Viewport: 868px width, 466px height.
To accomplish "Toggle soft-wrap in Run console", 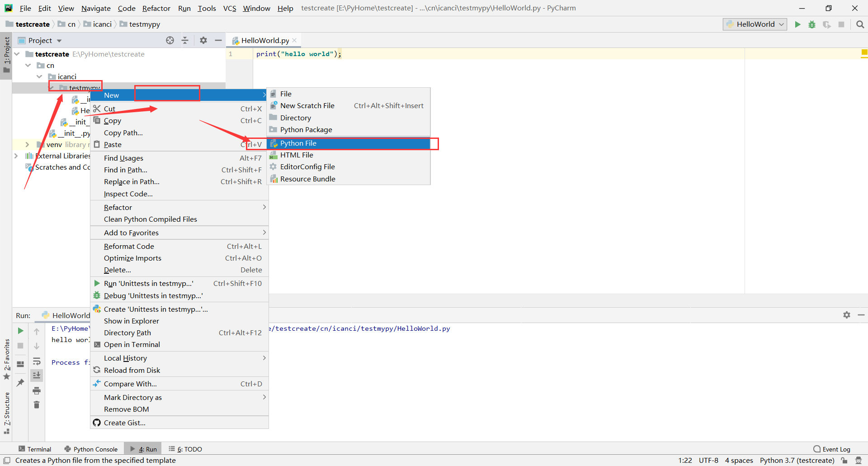I will click(x=37, y=361).
